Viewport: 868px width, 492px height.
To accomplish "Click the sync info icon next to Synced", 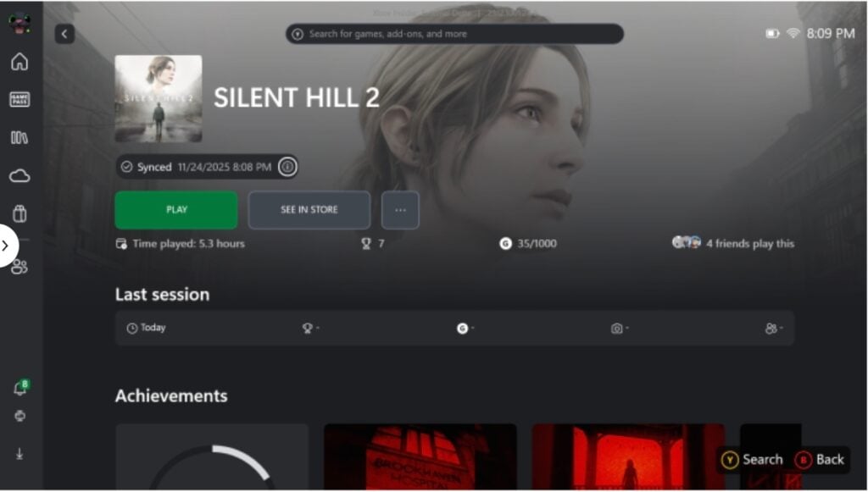I will click(x=287, y=166).
